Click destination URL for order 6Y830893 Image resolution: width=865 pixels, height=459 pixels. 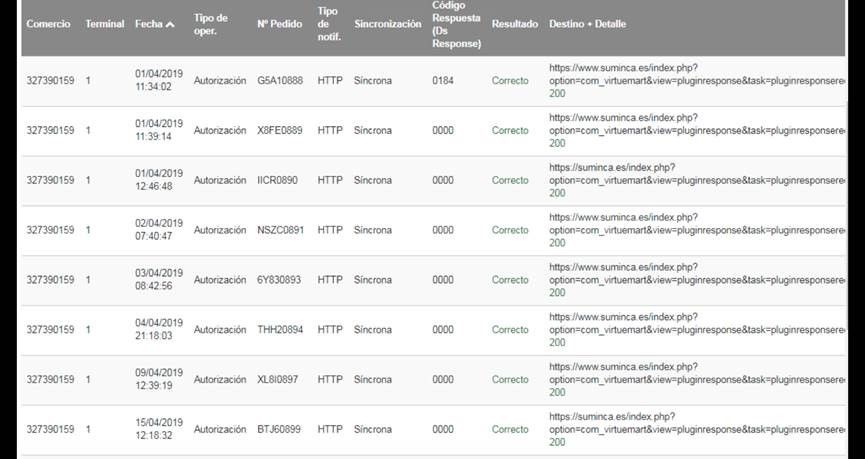pyautogui.click(x=697, y=274)
